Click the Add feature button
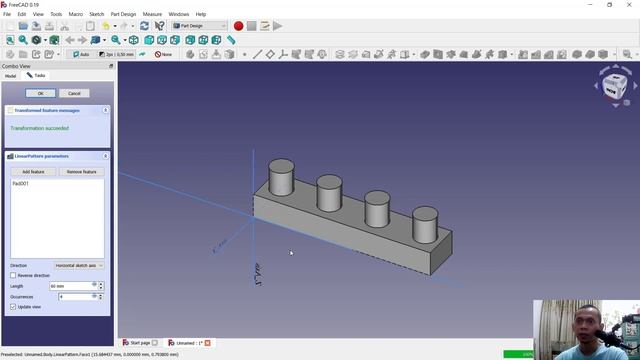Viewport: 640px width, 360px height. (x=33, y=171)
